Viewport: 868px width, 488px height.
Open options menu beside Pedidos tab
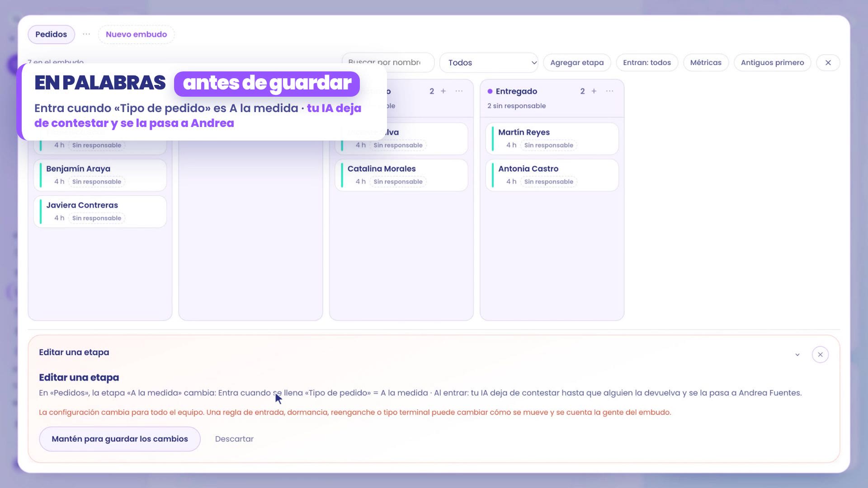pyautogui.click(x=86, y=34)
